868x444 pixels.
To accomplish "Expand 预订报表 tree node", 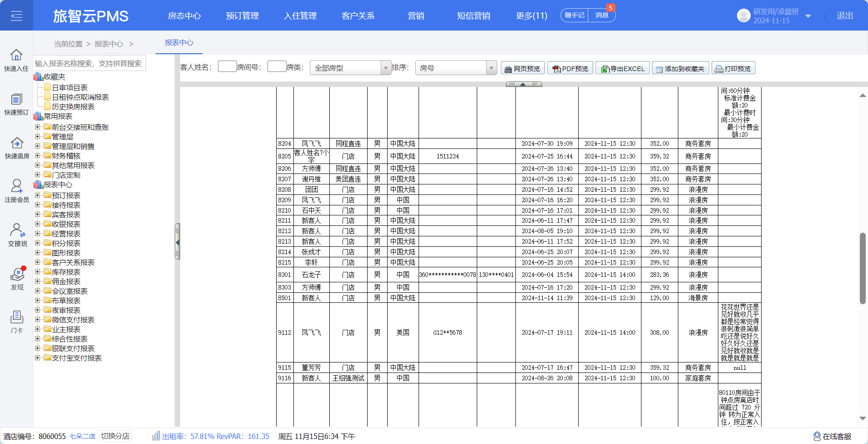I will [37, 195].
